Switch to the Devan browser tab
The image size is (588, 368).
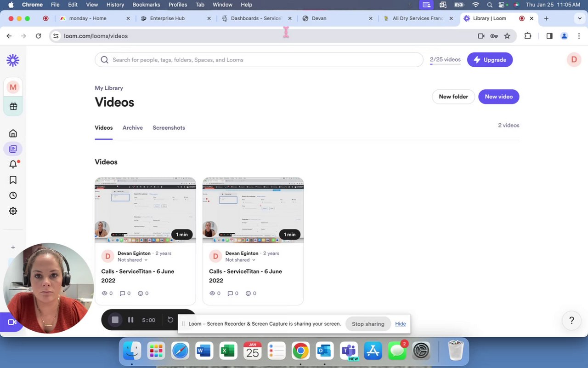point(337,18)
